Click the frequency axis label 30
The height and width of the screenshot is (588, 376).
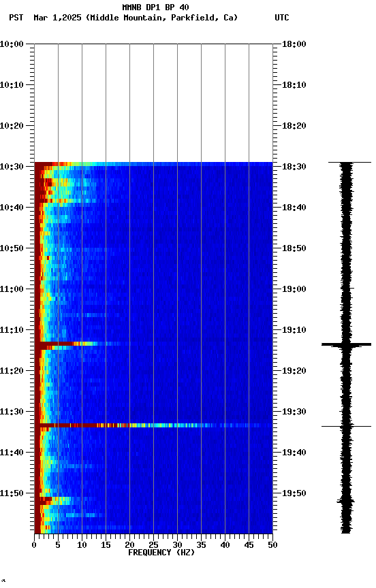click(x=177, y=545)
